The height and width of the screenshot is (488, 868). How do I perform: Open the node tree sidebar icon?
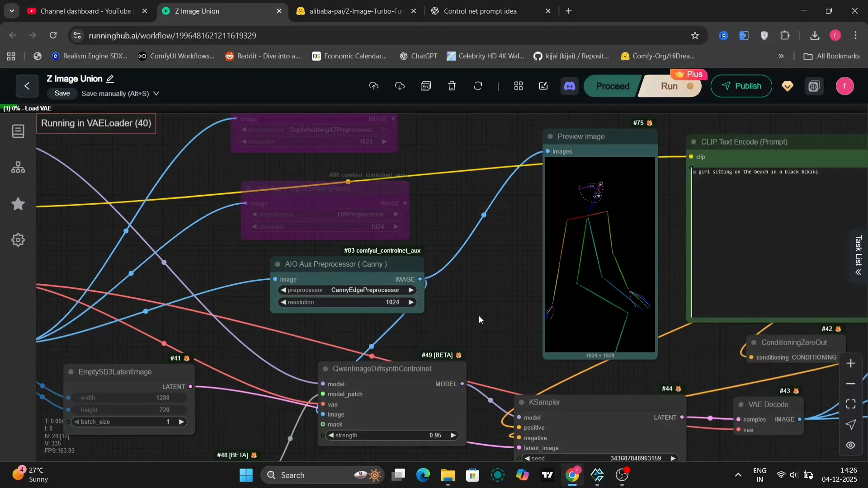[18, 168]
